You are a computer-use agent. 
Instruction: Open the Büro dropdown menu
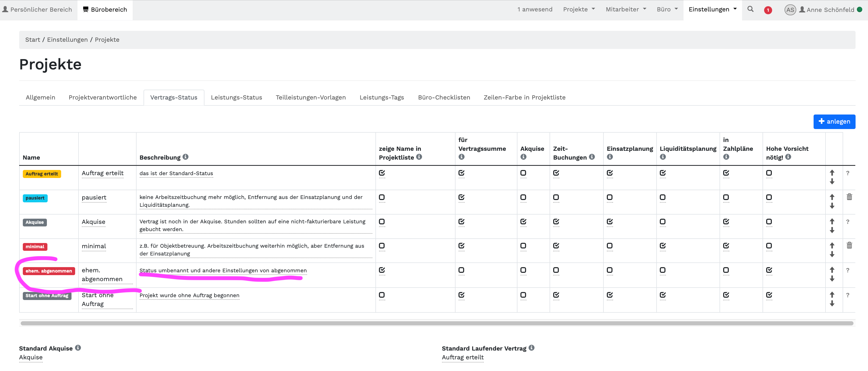[667, 9]
